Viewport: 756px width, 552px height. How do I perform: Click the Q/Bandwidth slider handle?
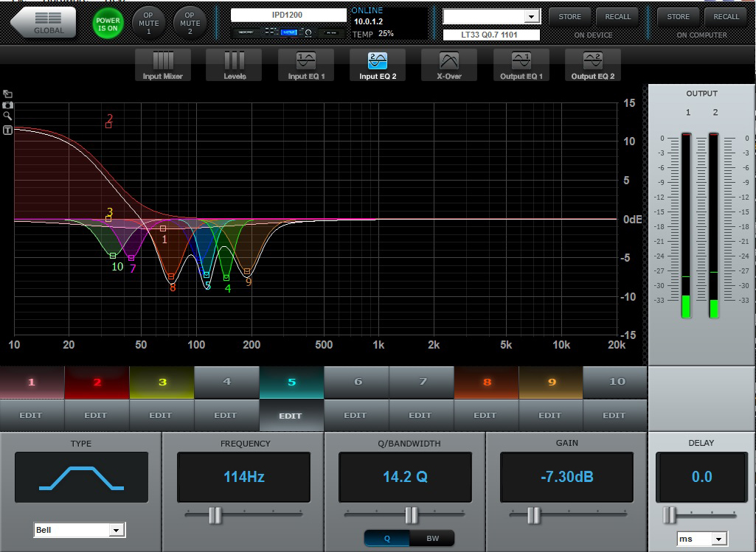point(412,515)
